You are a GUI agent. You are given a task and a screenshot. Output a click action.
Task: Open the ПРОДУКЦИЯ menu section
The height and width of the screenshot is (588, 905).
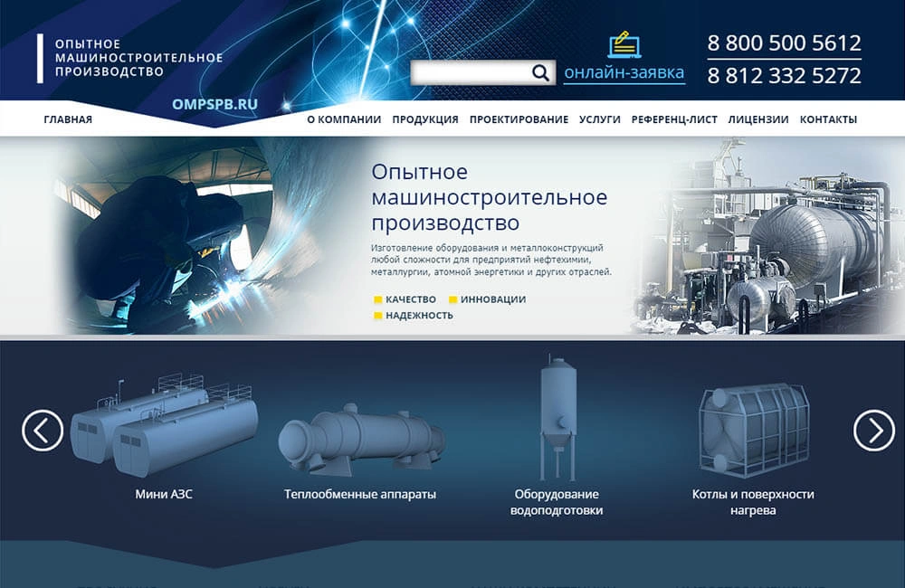[x=425, y=119]
